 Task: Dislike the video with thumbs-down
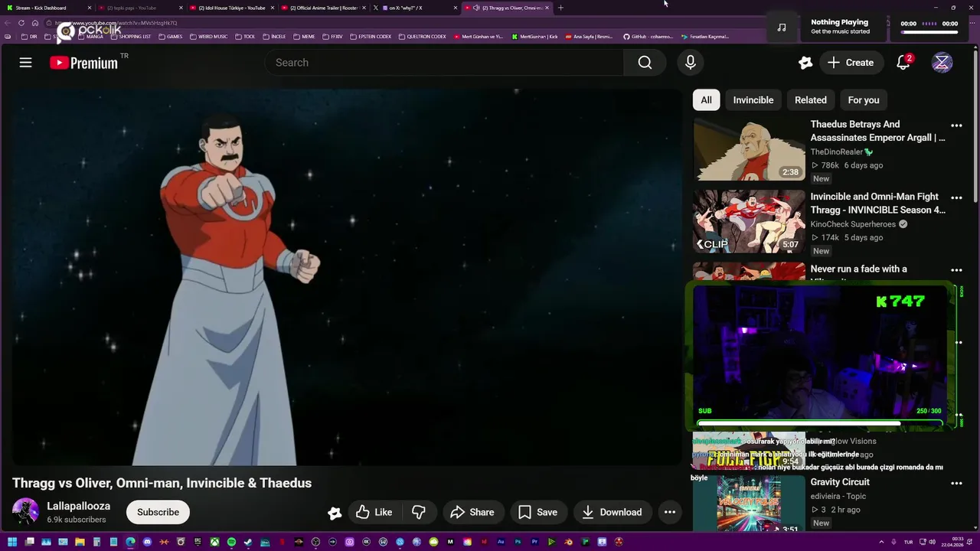tap(418, 512)
